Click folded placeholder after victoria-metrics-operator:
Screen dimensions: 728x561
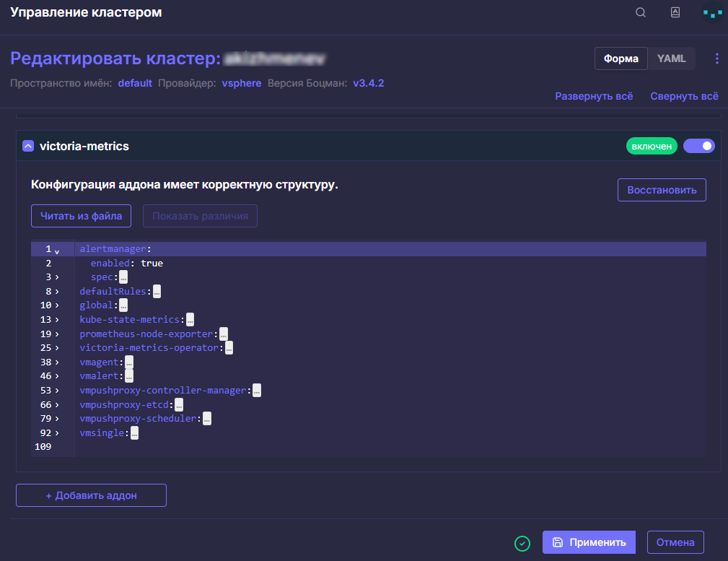coord(229,348)
